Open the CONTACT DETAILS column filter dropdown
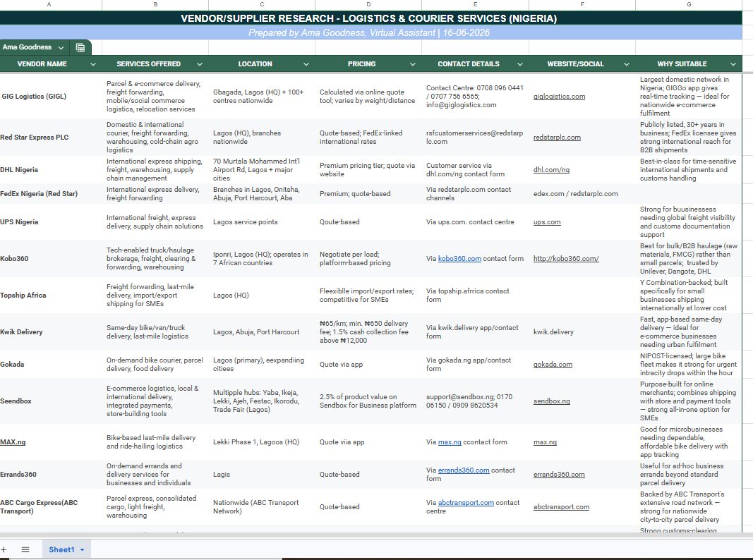This screenshot has width=753, height=560. coord(519,63)
